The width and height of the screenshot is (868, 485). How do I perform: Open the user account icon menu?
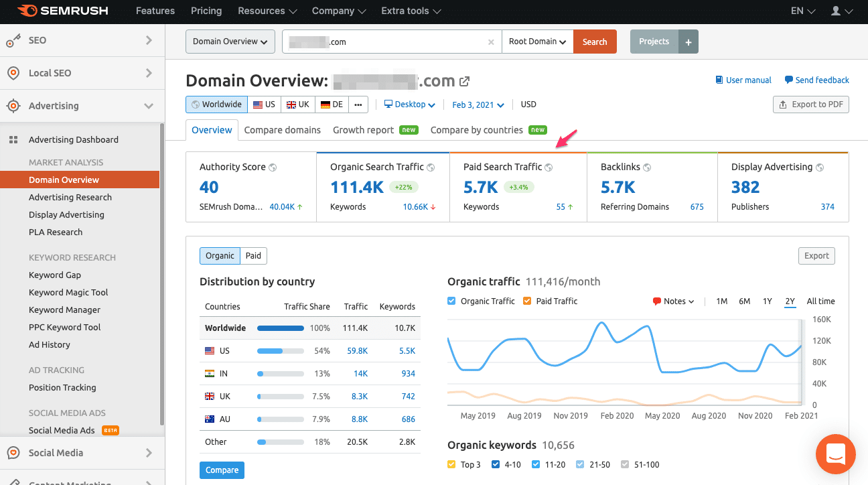coord(843,11)
